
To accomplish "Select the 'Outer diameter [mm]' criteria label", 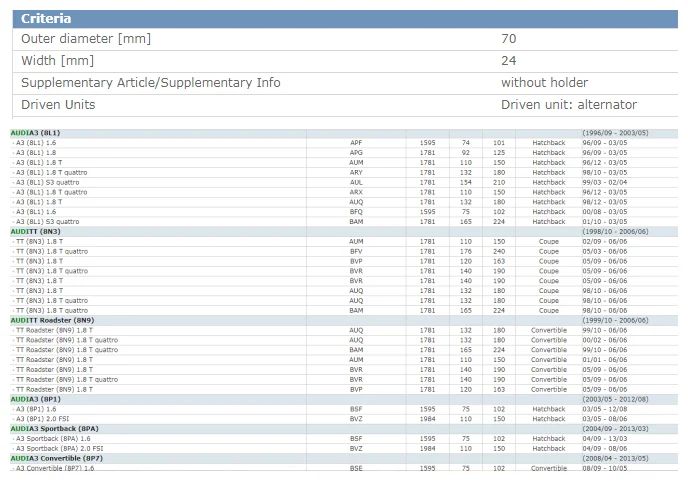I will [x=86, y=39].
